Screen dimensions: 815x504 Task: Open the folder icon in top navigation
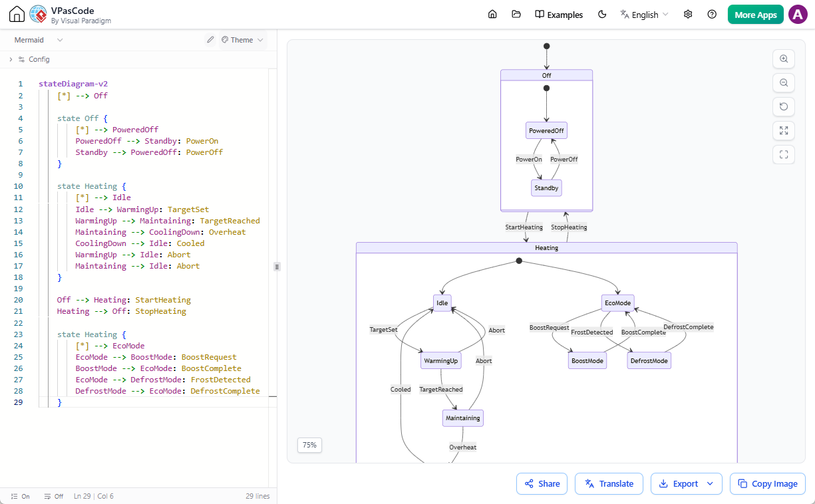(516, 15)
